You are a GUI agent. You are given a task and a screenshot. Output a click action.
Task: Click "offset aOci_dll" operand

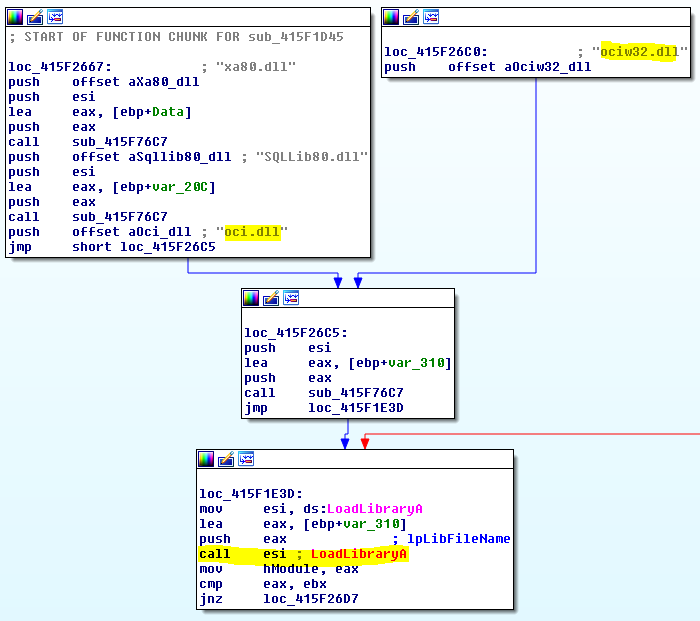click(x=132, y=232)
